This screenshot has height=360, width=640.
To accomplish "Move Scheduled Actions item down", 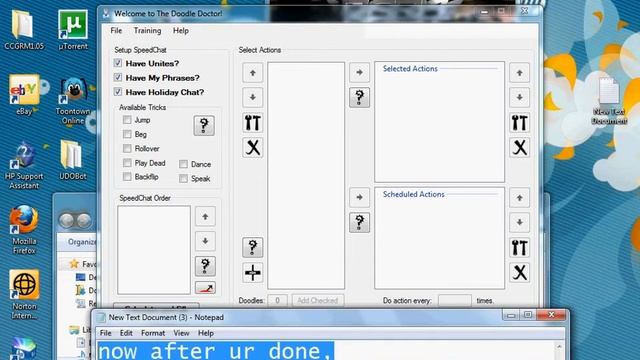I will pyautogui.click(x=519, y=222).
